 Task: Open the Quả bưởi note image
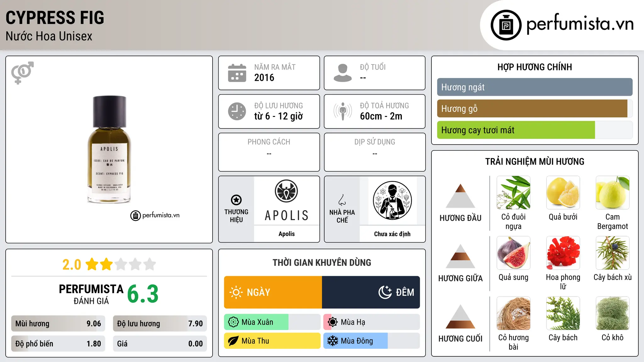(563, 193)
